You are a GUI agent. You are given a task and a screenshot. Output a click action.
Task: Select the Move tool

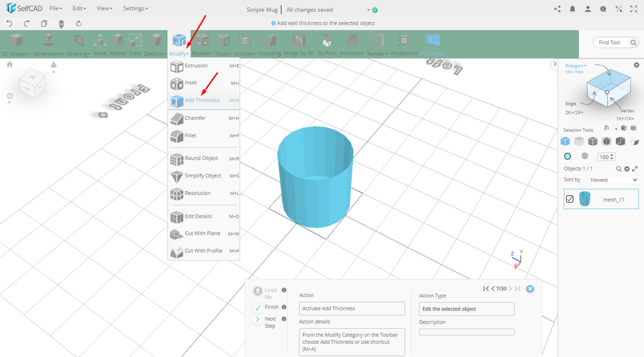click(100, 45)
